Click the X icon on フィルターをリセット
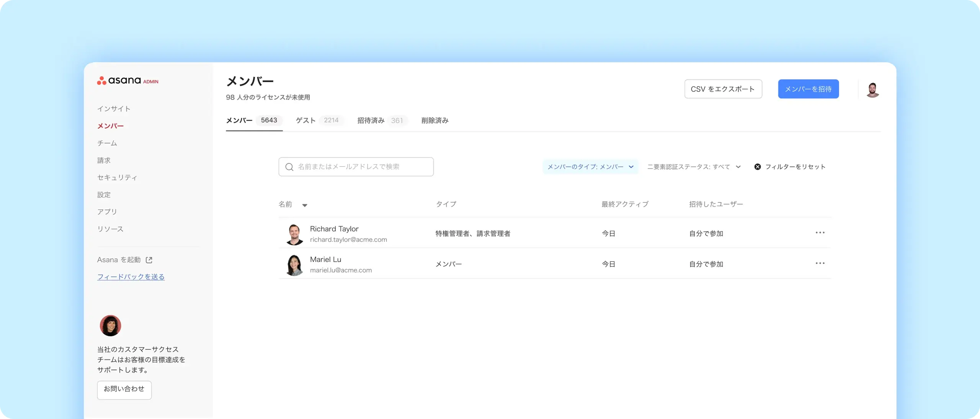980x419 pixels. (757, 167)
